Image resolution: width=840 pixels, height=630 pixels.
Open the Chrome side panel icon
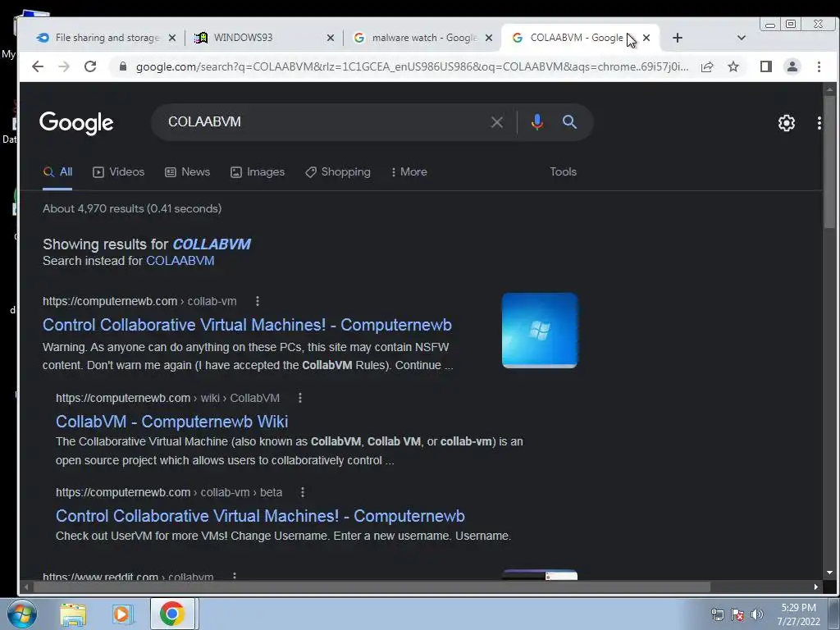tap(766, 66)
